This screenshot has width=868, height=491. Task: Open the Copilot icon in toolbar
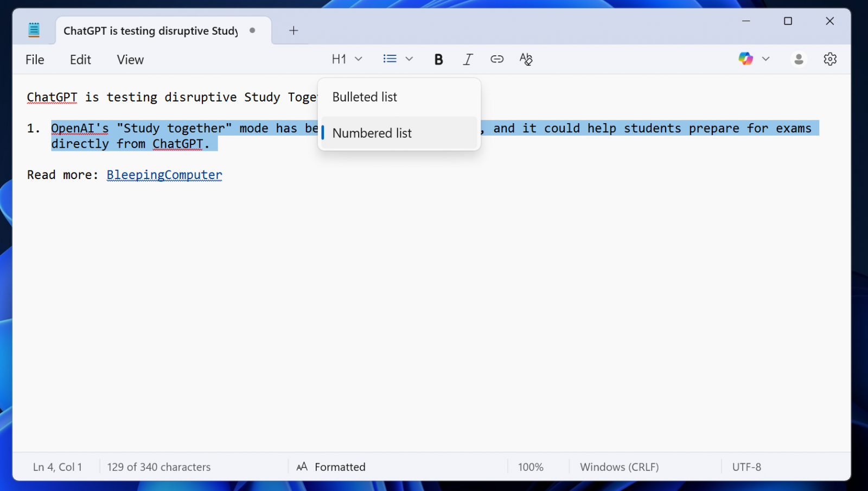745,59
